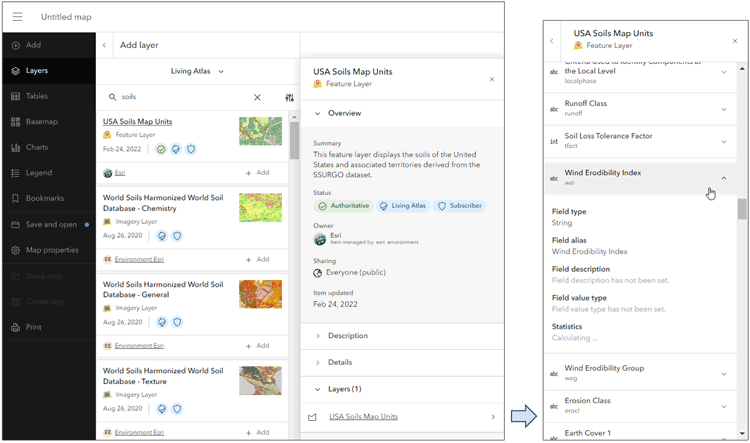Clear the soils search text
This screenshot has height=443, width=750.
coord(257,98)
